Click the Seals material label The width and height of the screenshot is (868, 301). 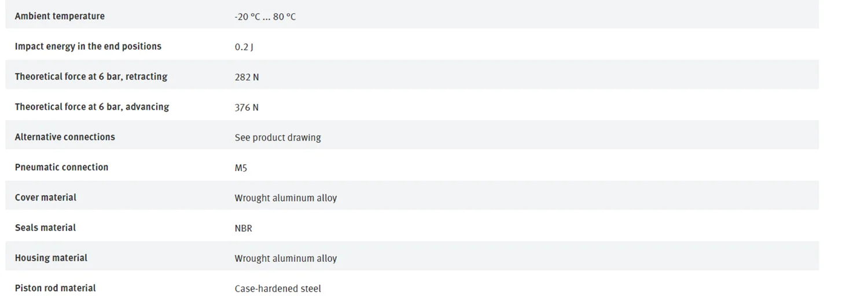coord(45,228)
